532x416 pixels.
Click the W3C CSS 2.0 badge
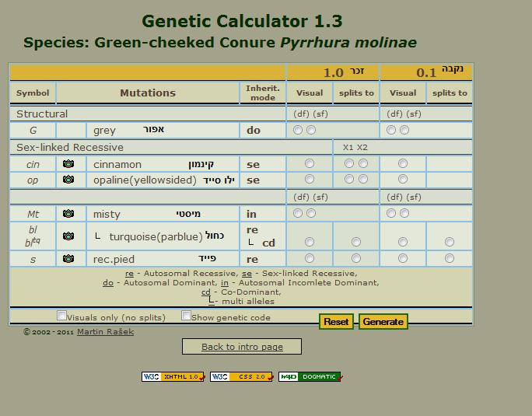tap(241, 377)
